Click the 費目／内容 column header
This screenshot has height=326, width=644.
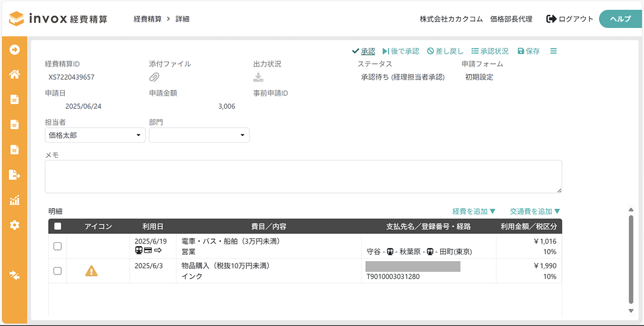pos(269,226)
